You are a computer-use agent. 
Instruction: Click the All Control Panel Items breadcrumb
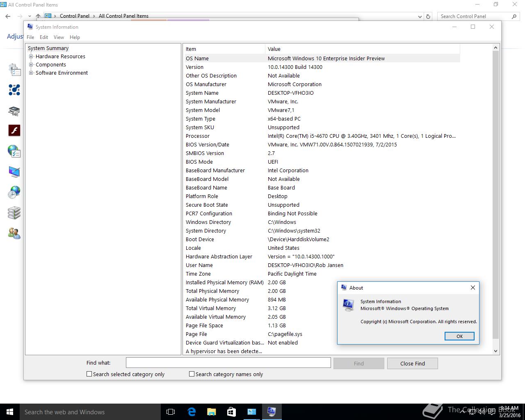coord(123,16)
